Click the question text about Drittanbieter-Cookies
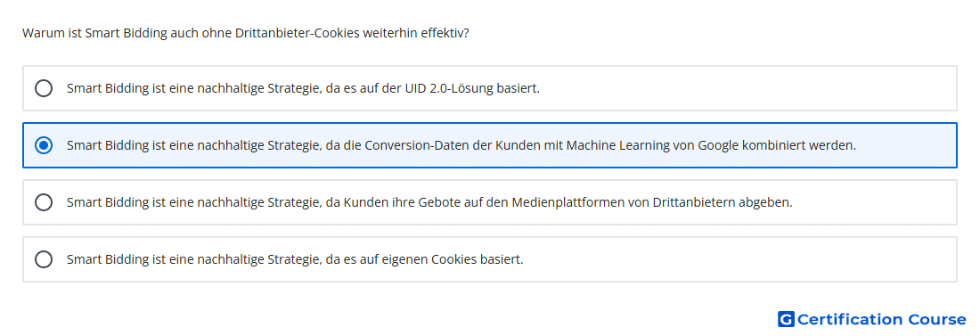The height and width of the screenshot is (336, 980). [x=246, y=33]
